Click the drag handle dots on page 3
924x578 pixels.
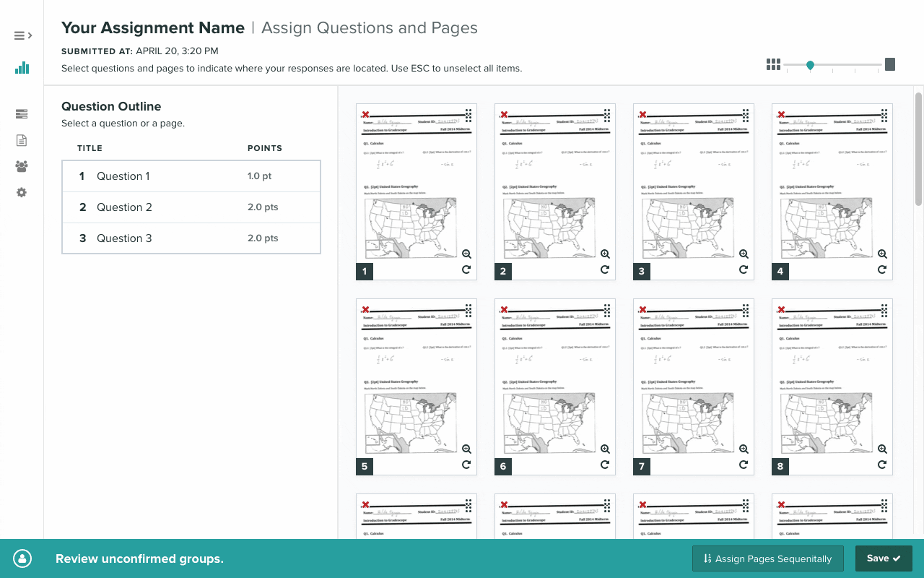click(746, 116)
